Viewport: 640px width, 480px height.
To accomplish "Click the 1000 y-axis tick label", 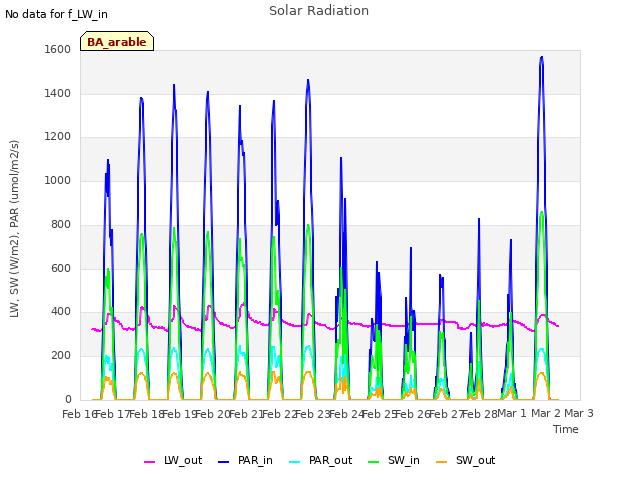I will click(58, 180).
